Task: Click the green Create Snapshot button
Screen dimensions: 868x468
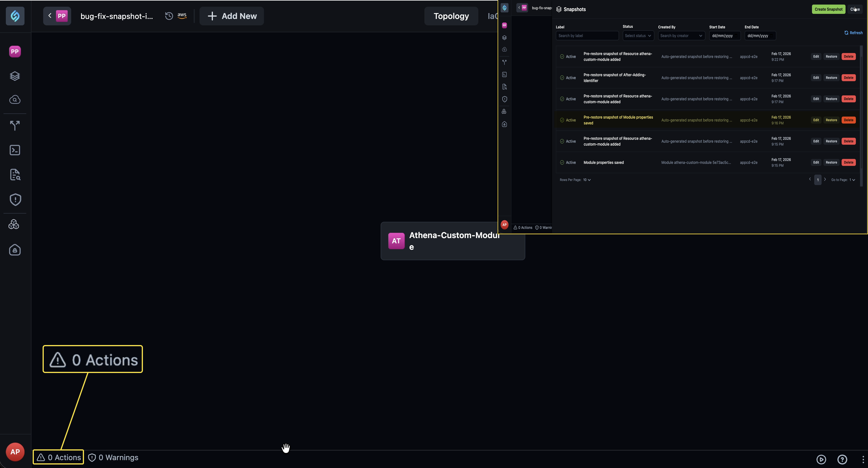Action: pos(829,9)
